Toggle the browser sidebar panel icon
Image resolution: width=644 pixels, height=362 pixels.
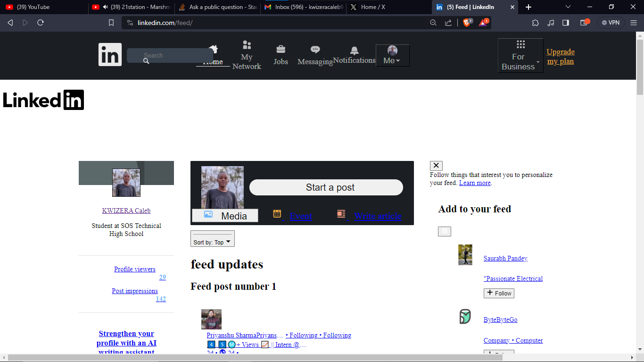click(x=566, y=23)
